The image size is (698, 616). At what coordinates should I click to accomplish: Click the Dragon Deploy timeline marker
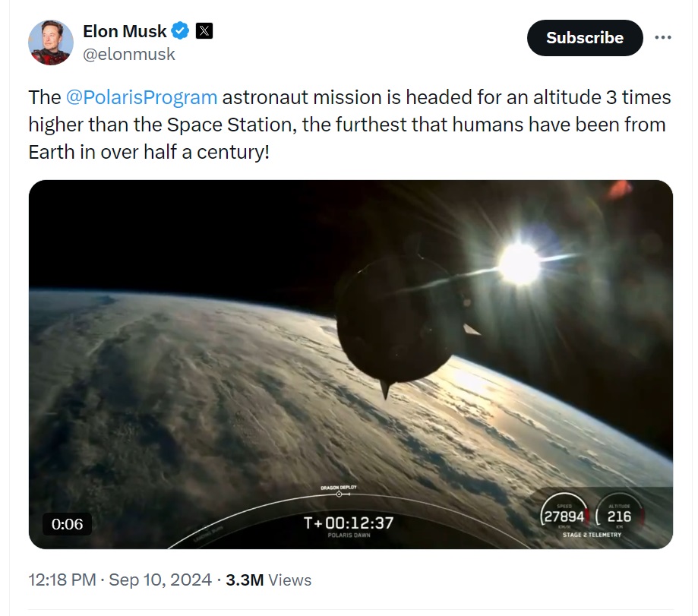pyautogui.click(x=339, y=491)
